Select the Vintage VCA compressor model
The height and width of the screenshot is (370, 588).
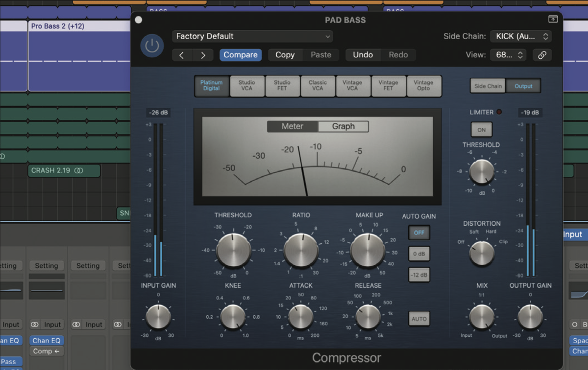coord(353,86)
